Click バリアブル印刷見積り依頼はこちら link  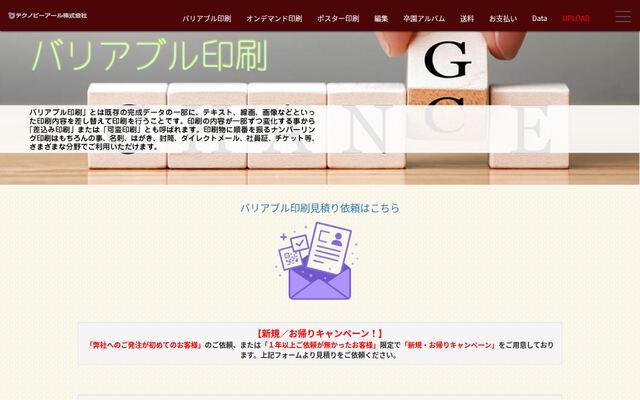[320, 208]
